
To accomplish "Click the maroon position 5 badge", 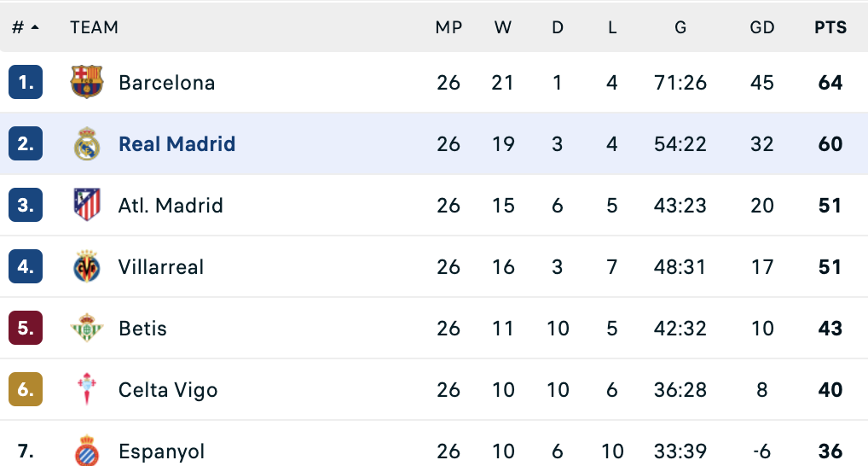I will tap(26, 328).
